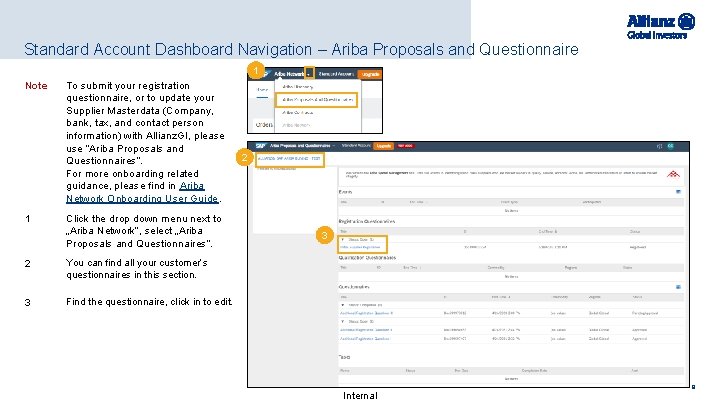This screenshot has width=720, height=405.
Task: Switch to the Home tab in small screenshot
Action: [262, 90]
